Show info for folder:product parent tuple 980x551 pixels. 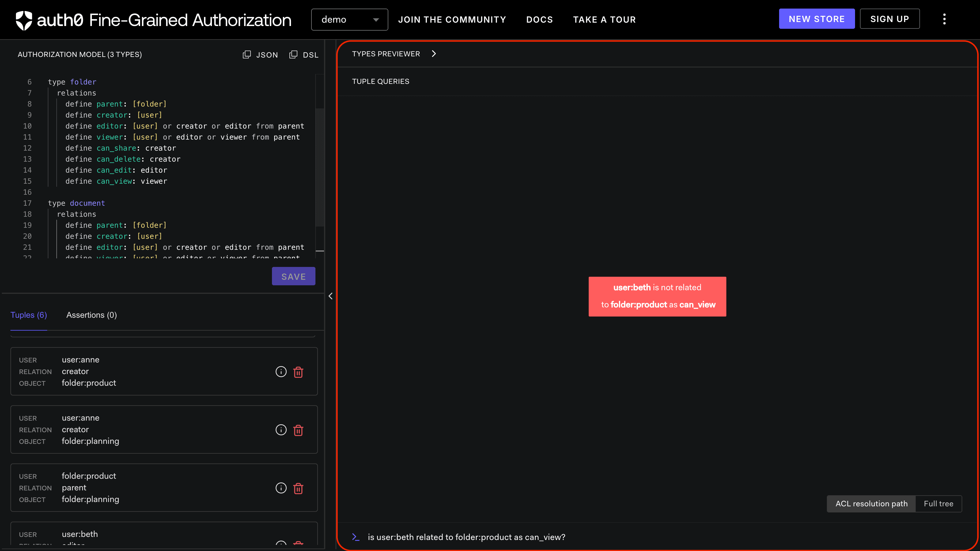click(281, 488)
